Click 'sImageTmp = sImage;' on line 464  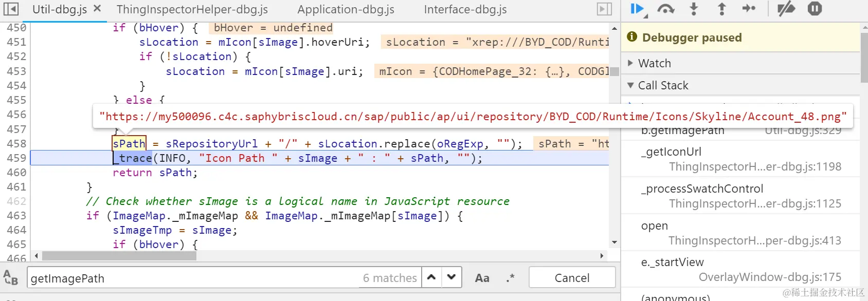click(x=175, y=230)
